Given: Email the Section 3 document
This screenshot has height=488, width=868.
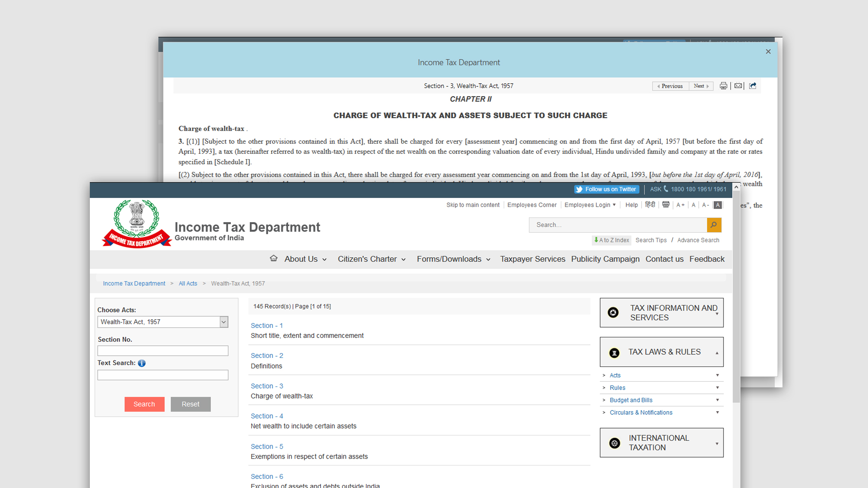Looking at the screenshot, I should (x=738, y=86).
